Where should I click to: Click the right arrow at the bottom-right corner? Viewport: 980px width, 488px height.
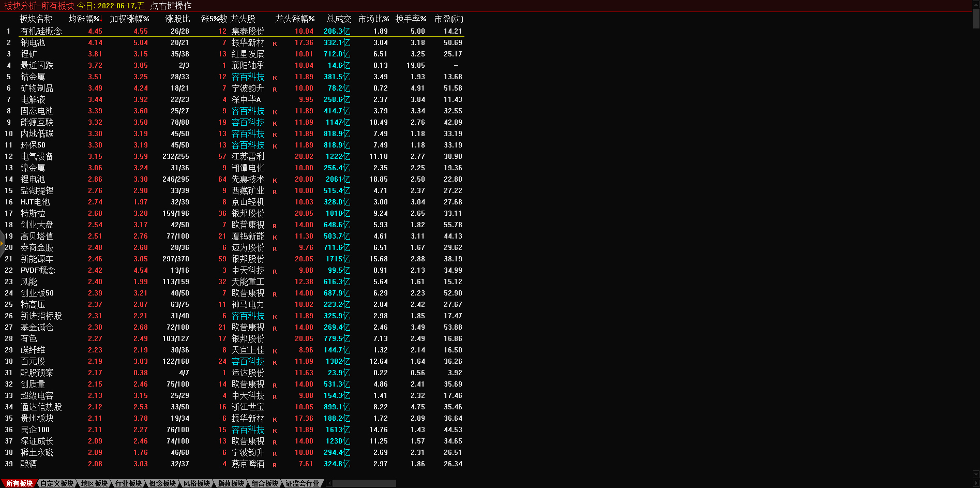(x=976, y=483)
